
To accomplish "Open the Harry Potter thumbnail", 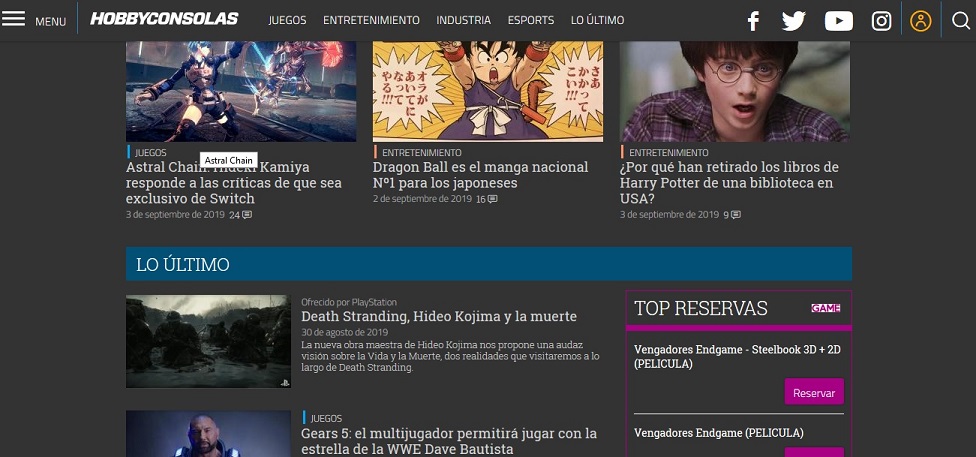I will click(x=734, y=92).
